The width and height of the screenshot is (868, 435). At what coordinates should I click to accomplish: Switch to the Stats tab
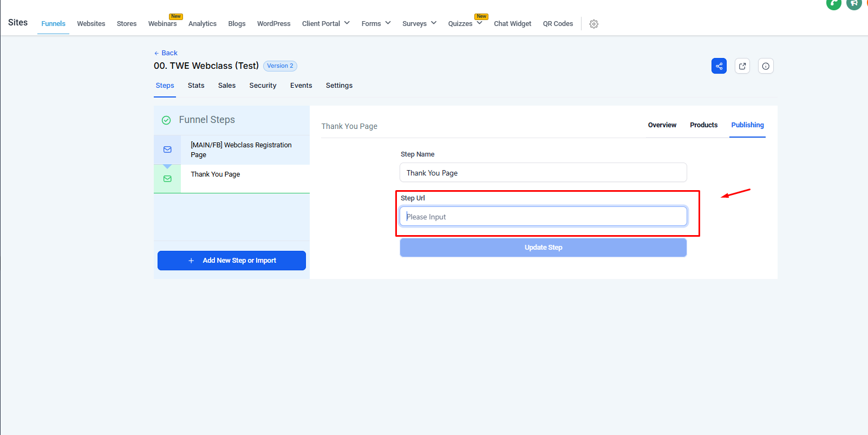point(196,86)
